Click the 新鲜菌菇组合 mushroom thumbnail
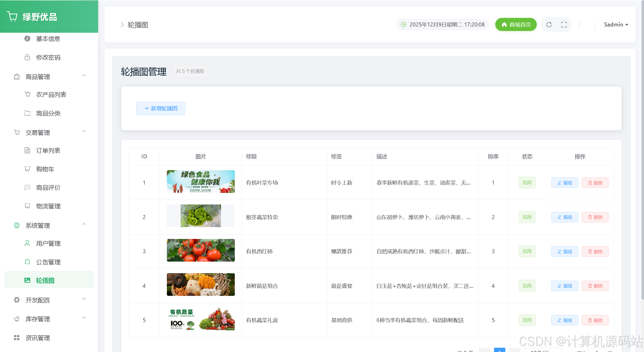Viewport: 644px width, 352px height. point(201,285)
